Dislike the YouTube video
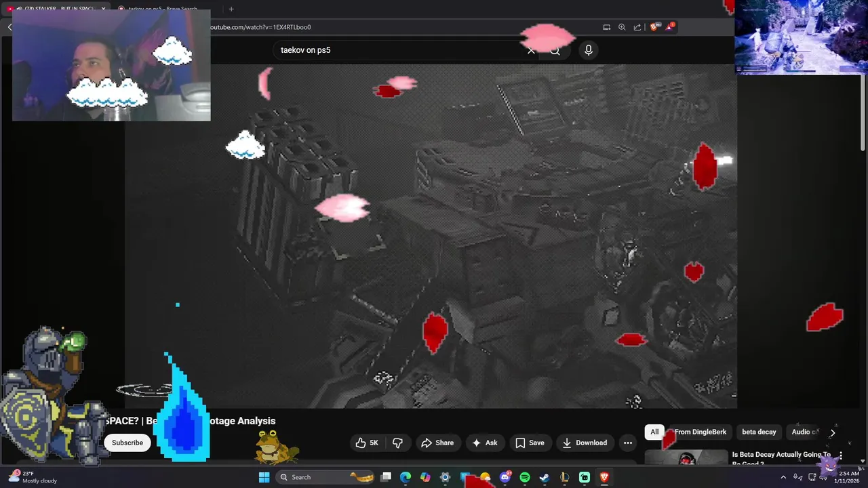Image resolution: width=868 pixels, height=488 pixels. 397,443
